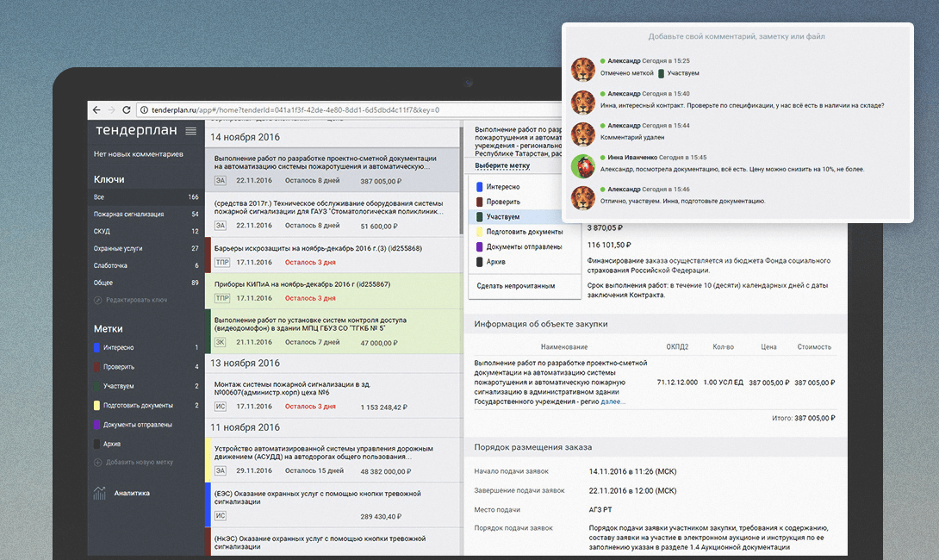Reload the page with the refresh icon
The height and width of the screenshot is (560, 939).
pyautogui.click(x=127, y=110)
